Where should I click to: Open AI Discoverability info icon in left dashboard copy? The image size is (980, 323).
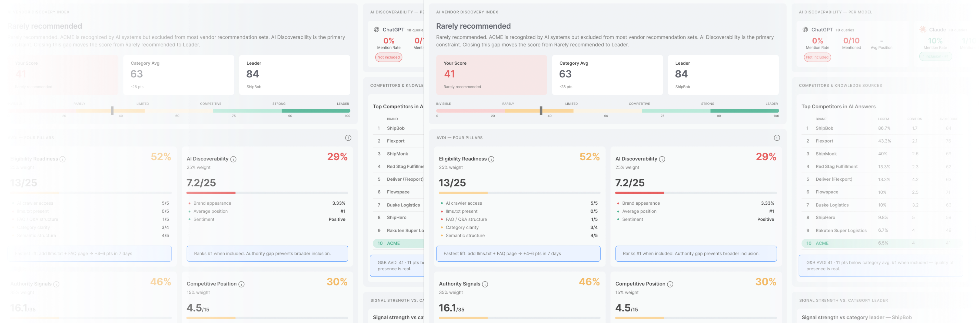click(233, 159)
